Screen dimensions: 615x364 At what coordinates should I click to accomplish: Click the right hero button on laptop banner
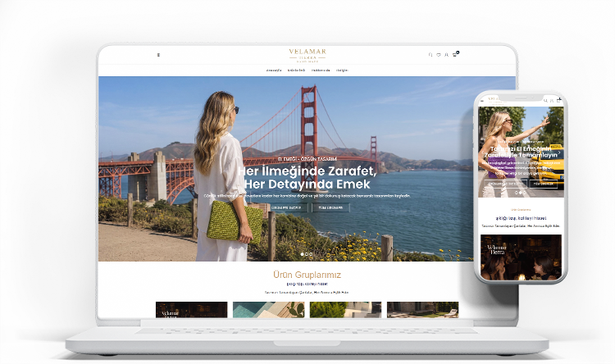(x=330, y=207)
